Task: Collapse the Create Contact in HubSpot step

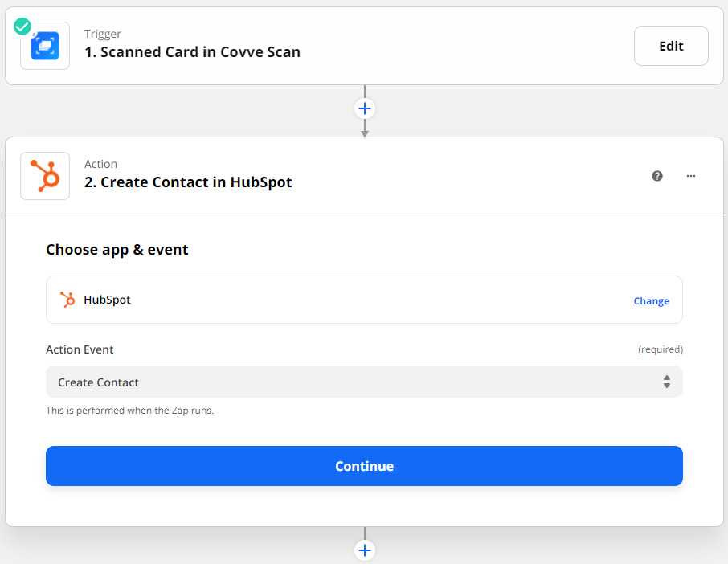Action: (x=188, y=182)
